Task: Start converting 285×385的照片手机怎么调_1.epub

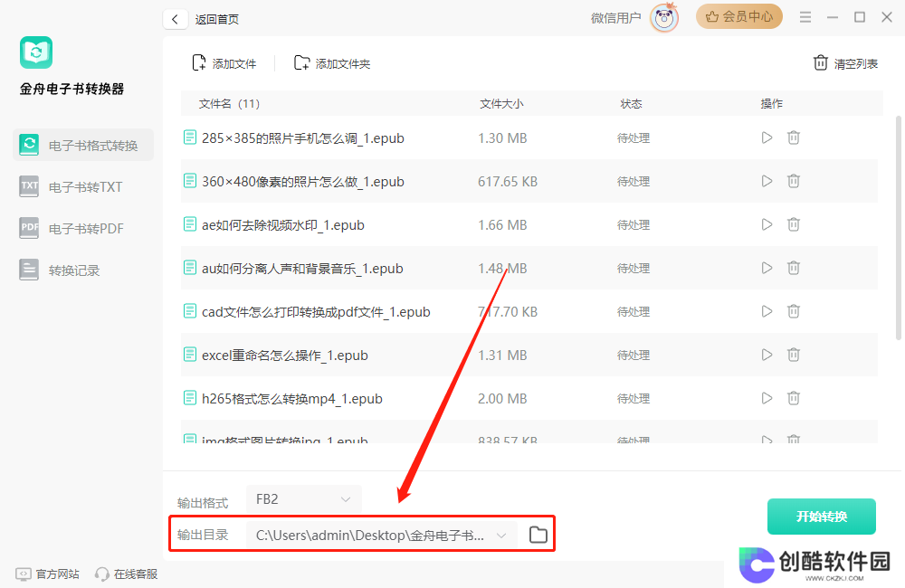Action: point(767,138)
